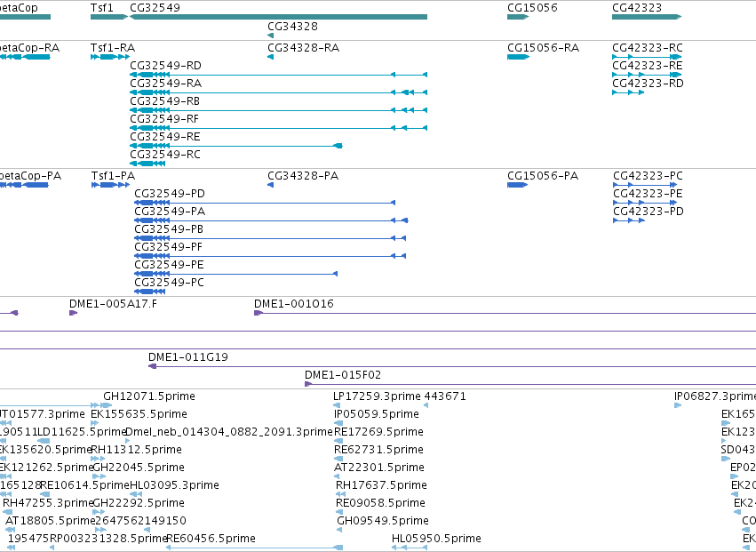This screenshot has height=552, width=756.
Task: Click protein label CG34328-PA
Action: click(x=303, y=176)
